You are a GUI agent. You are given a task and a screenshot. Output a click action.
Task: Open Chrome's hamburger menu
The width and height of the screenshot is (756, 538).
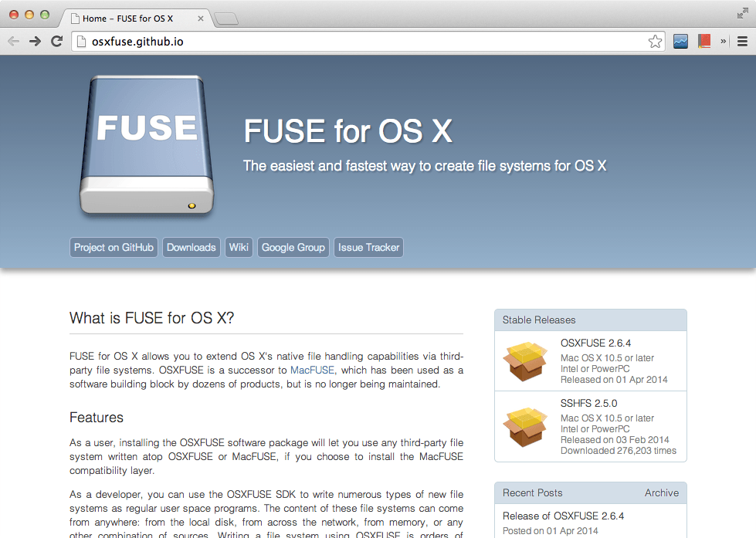click(743, 42)
